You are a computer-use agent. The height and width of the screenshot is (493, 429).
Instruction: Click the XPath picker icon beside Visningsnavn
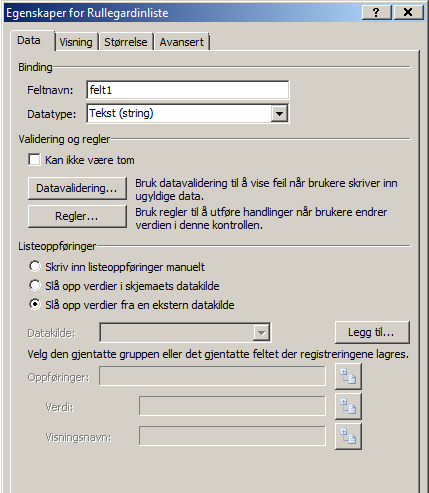[348, 437]
